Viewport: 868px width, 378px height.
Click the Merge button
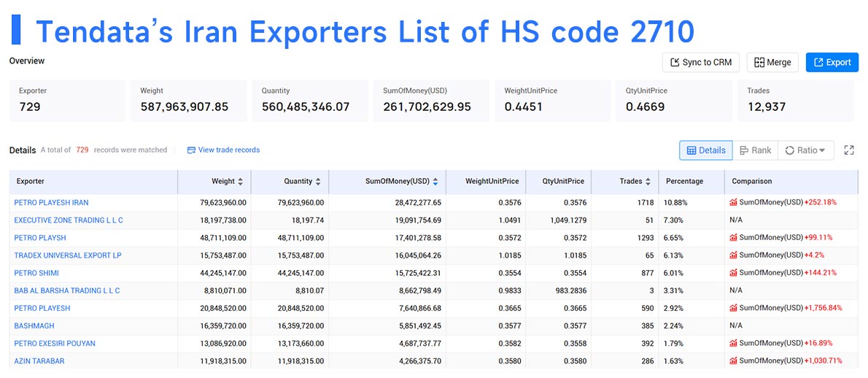point(772,63)
